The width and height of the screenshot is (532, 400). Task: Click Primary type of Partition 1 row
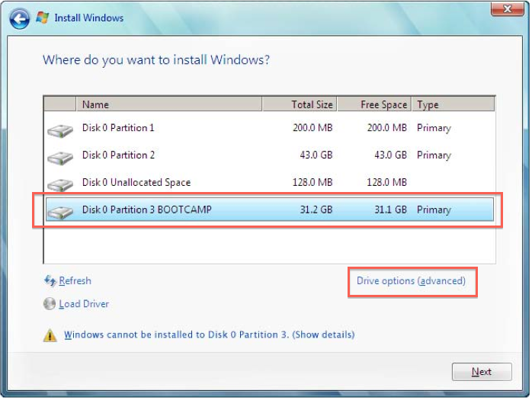coord(434,128)
